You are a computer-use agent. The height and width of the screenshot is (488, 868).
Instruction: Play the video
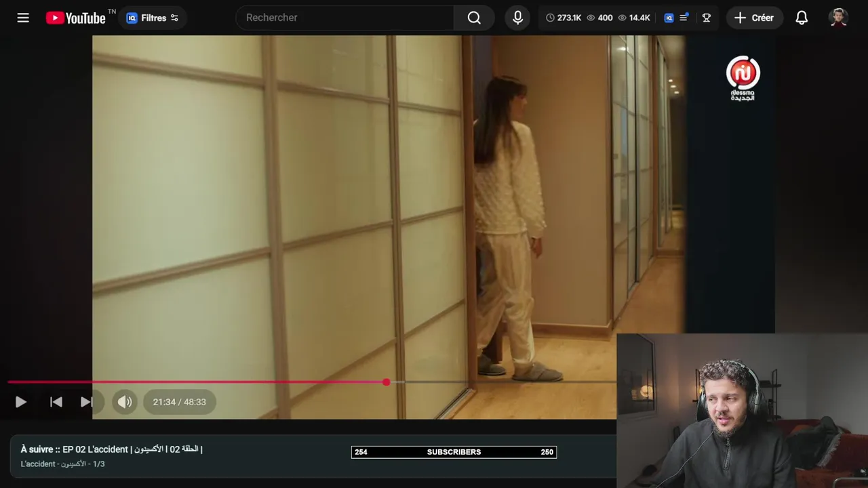point(21,402)
